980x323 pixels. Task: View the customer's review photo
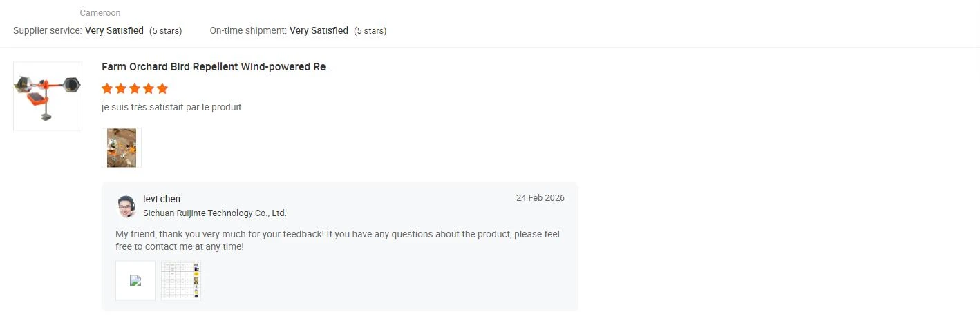pyautogui.click(x=122, y=148)
